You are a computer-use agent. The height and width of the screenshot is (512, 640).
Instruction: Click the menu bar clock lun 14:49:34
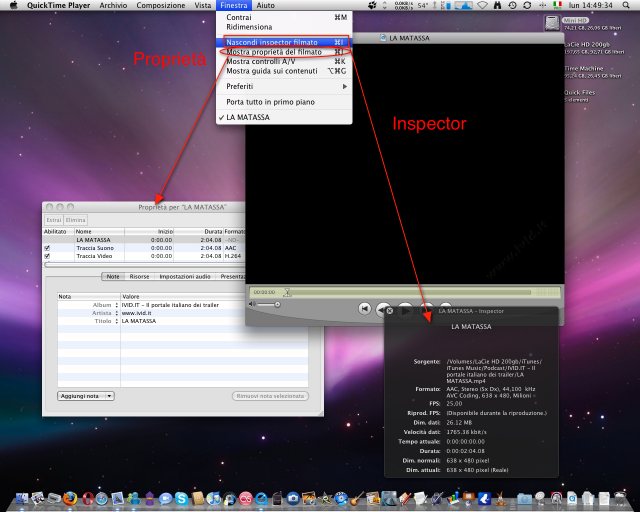[x=590, y=5]
